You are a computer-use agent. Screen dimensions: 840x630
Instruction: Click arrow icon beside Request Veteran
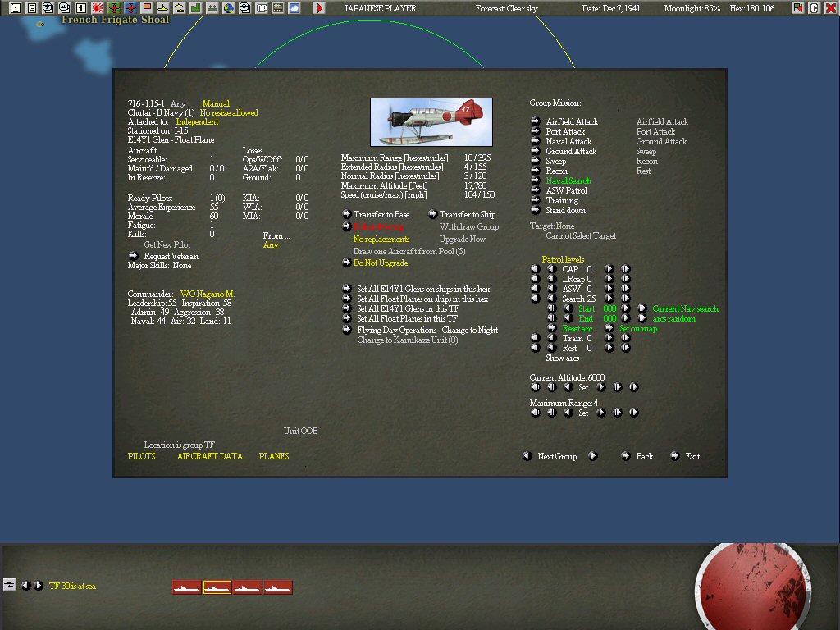pyautogui.click(x=134, y=256)
